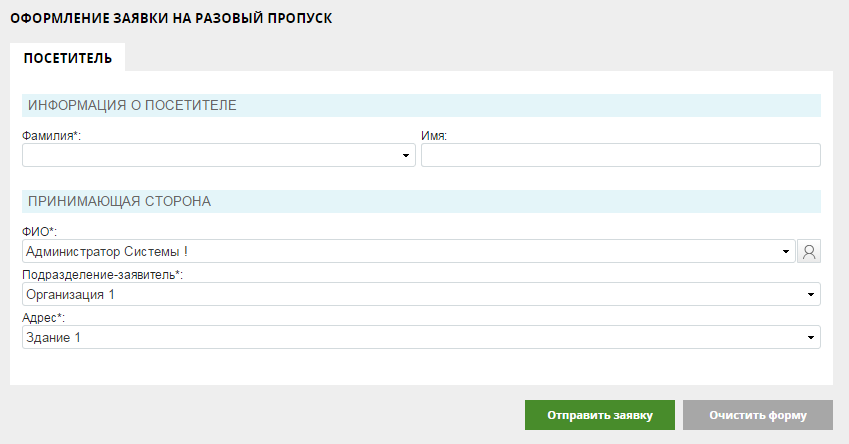Click the person icon next to ФИО field

808,251
